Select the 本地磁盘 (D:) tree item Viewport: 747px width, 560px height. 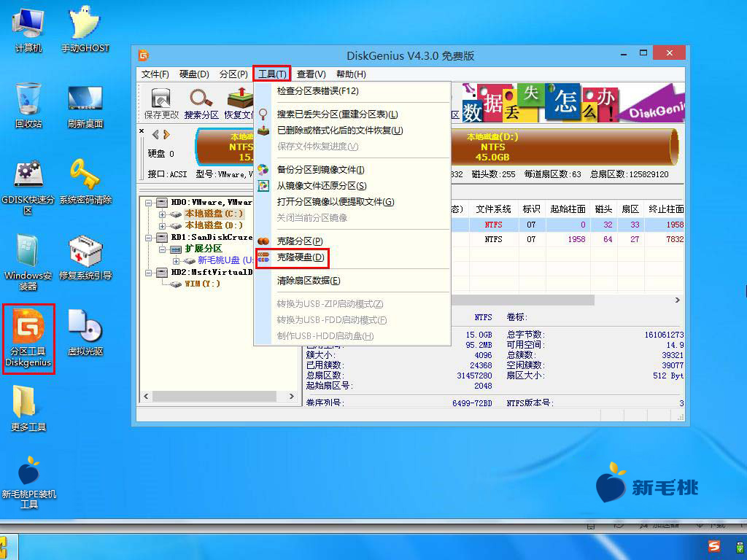point(214,225)
